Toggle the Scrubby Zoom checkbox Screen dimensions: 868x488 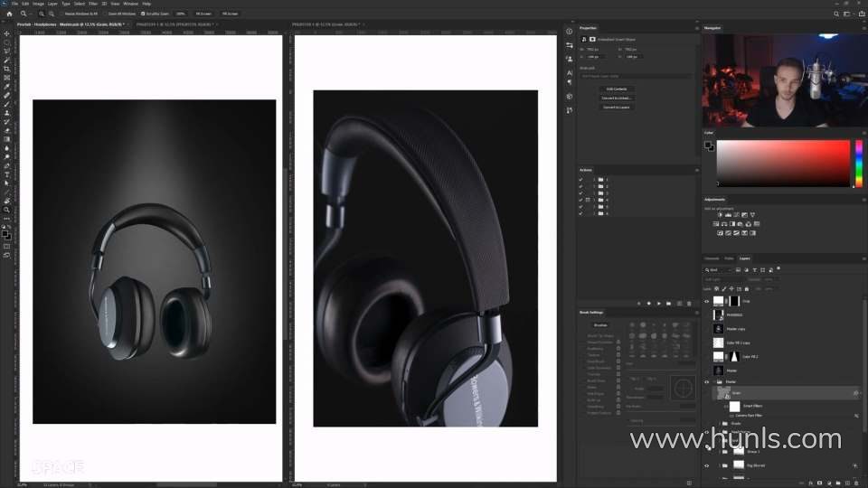coord(143,14)
